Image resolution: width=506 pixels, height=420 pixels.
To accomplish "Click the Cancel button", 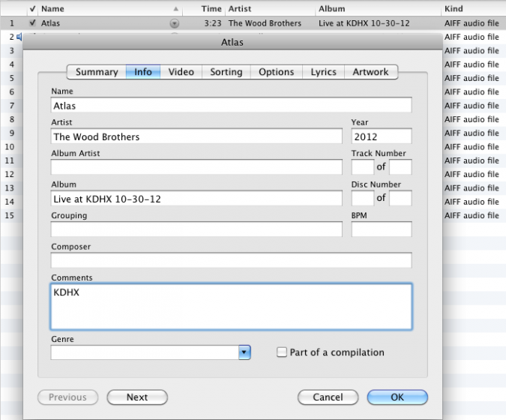I will pyautogui.click(x=328, y=397).
